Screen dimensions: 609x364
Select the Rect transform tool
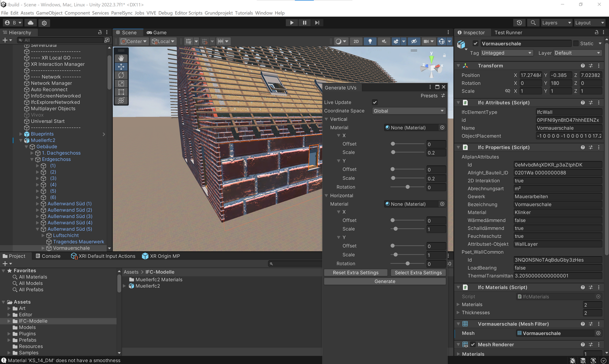[121, 92]
